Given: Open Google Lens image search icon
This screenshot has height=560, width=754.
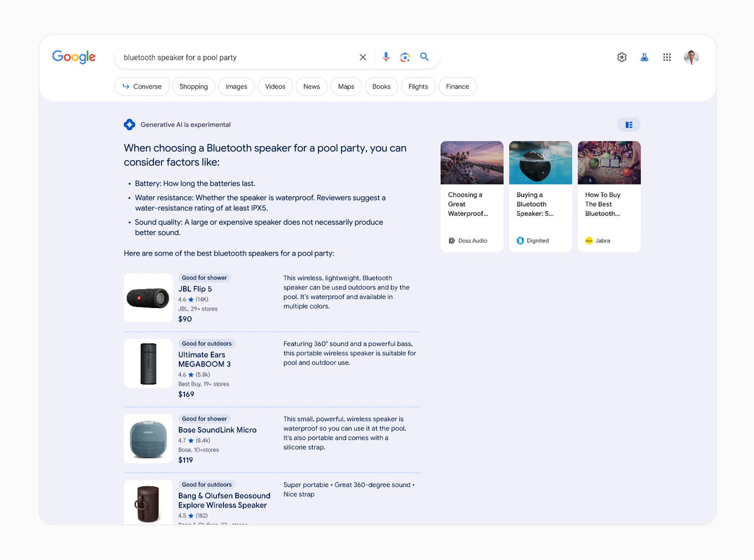Looking at the screenshot, I should [405, 57].
